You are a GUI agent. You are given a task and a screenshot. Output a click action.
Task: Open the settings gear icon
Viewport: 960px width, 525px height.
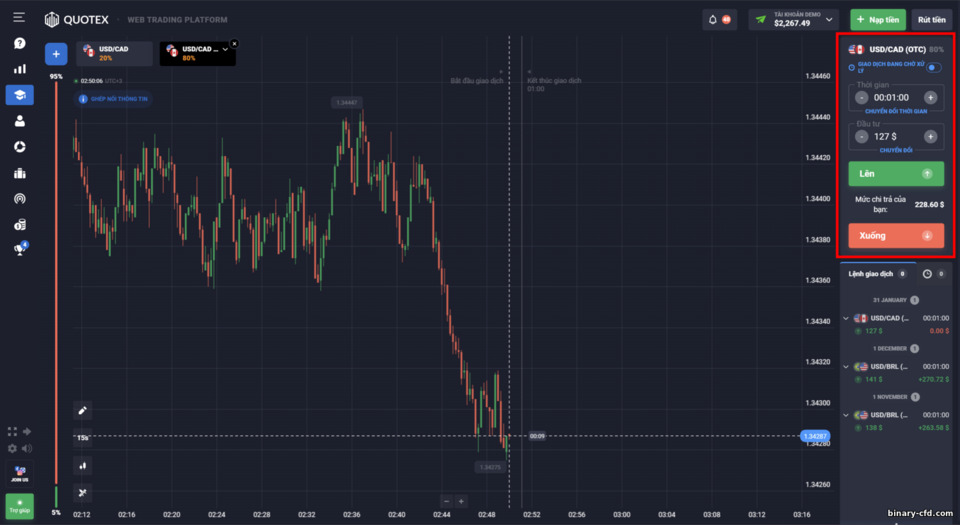[x=12, y=448]
